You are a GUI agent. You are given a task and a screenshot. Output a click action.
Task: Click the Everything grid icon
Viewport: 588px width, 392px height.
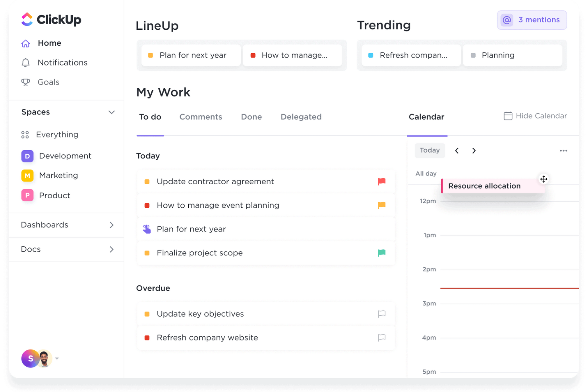click(x=25, y=135)
